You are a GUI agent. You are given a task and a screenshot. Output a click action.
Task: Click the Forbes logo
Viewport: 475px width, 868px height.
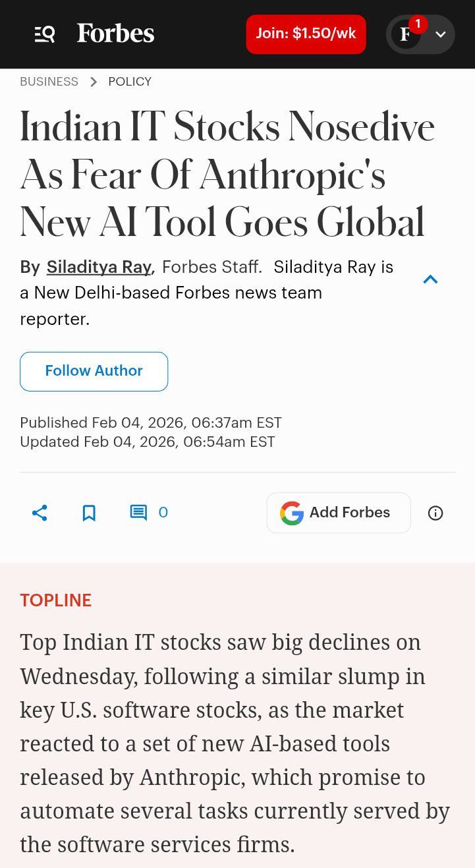tap(115, 34)
